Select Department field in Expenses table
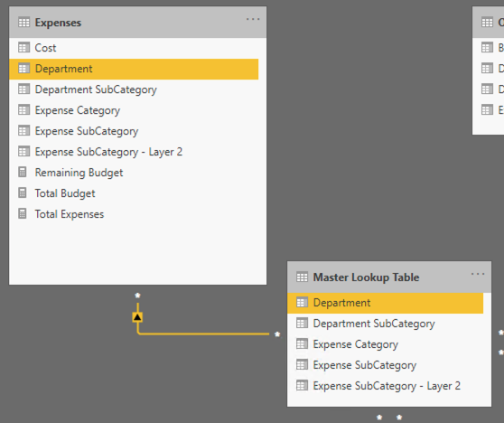Screen dimensions: 504x423 point(134,69)
